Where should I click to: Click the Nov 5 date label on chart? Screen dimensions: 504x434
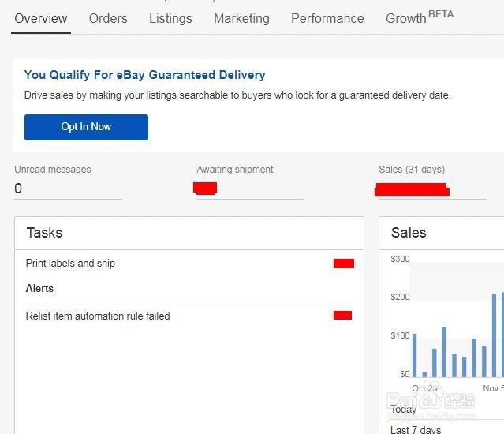[x=493, y=388]
